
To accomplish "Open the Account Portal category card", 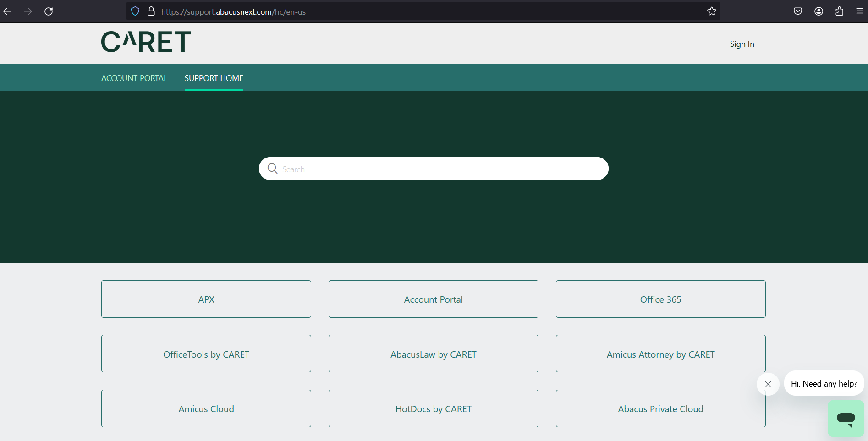I will (434, 299).
